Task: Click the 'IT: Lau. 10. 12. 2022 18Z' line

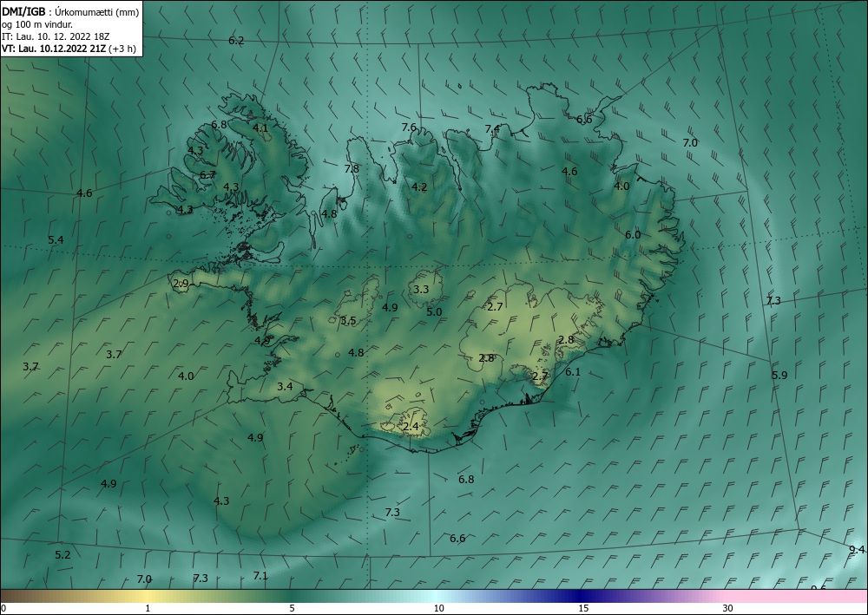Action: point(56,36)
